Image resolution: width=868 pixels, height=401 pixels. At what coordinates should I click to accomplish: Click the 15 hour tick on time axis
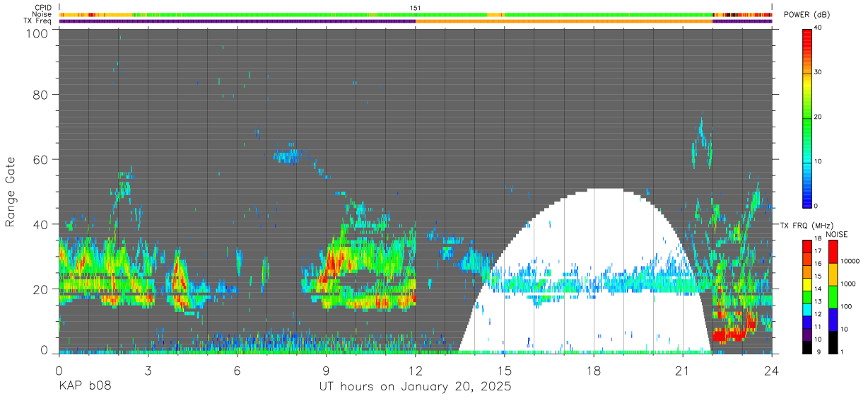(505, 370)
